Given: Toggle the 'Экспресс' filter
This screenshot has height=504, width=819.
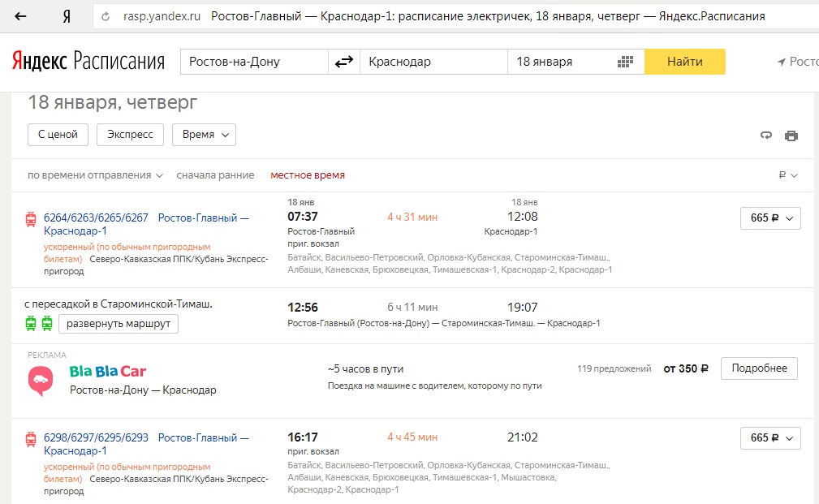Looking at the screenshot, I should click(130, 135).
